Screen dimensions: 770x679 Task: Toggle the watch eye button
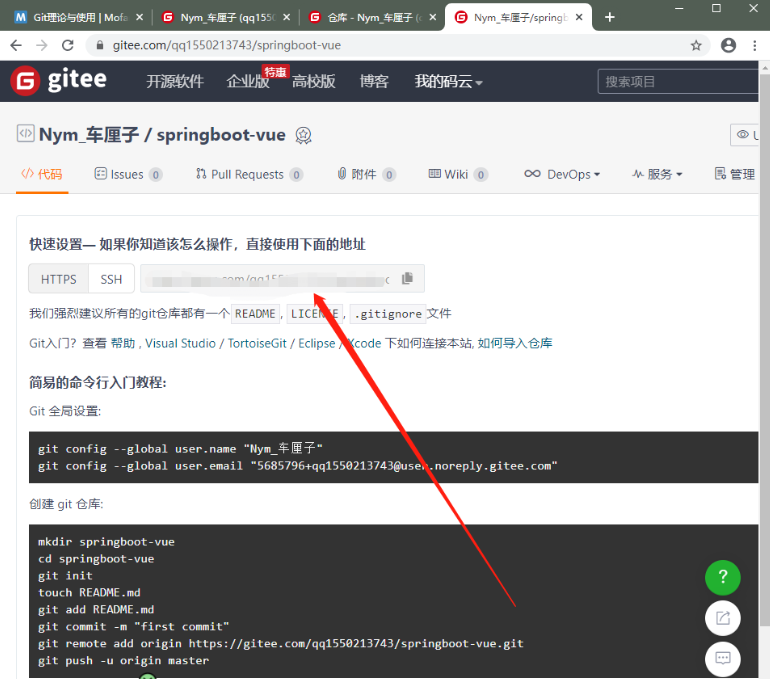tap(745, 135)
